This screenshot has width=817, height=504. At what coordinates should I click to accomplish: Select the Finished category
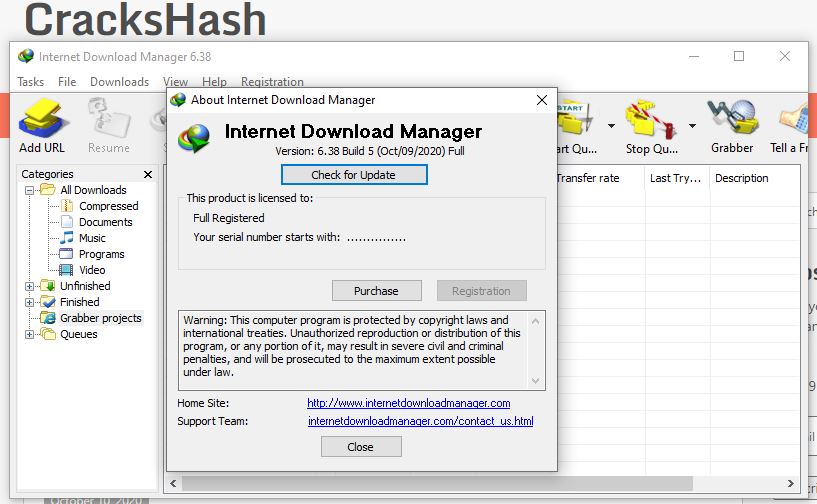tap(80, 302)
